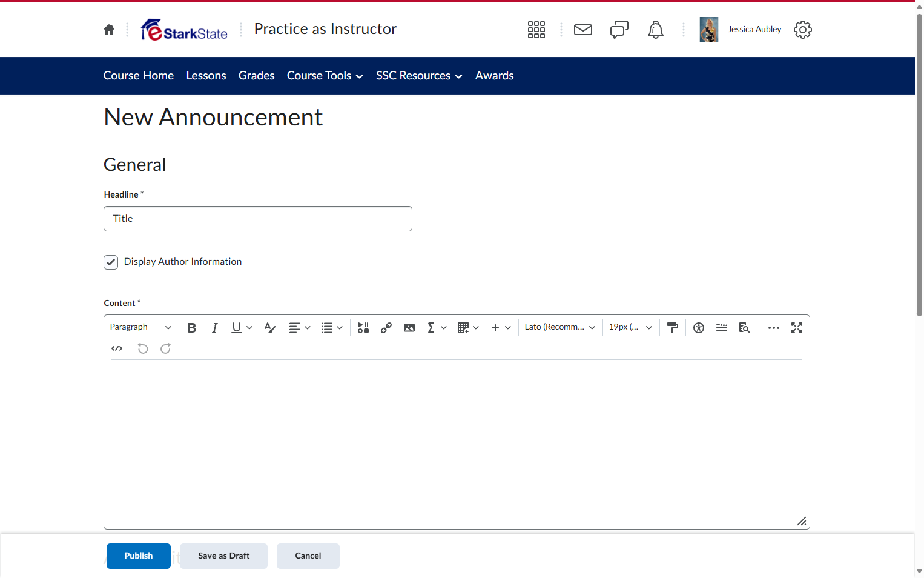Viewport: 924px width, 578px height.
Task: Open the message alerts envelope icon
Action: click(583, 30)
